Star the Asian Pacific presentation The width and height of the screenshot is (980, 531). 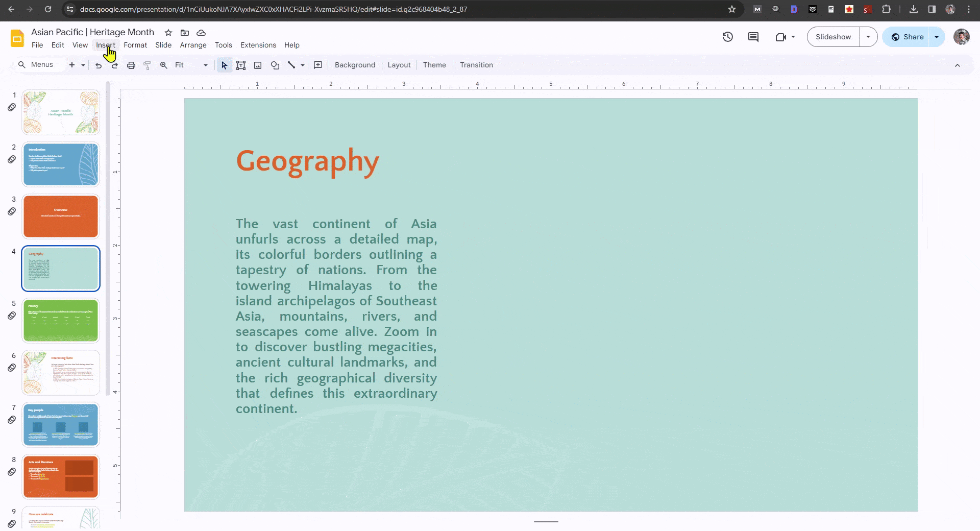168,32
